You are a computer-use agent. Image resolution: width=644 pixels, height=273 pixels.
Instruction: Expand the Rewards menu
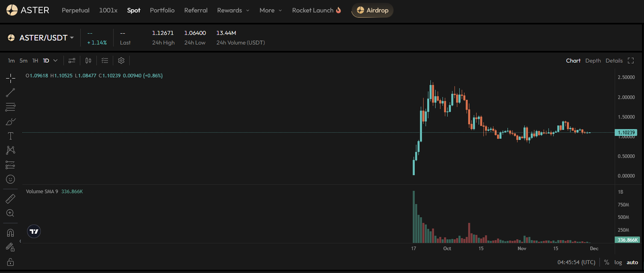(233, 10)
